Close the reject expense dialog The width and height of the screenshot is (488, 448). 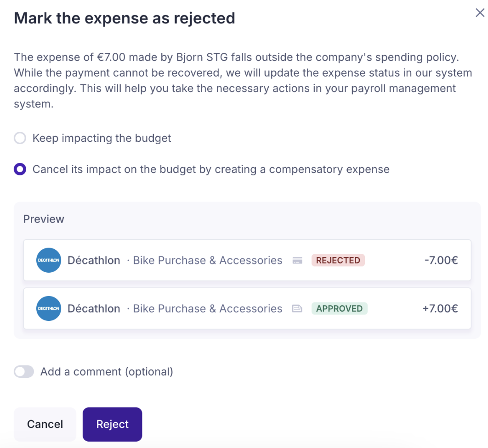click(x=480, y=13)
